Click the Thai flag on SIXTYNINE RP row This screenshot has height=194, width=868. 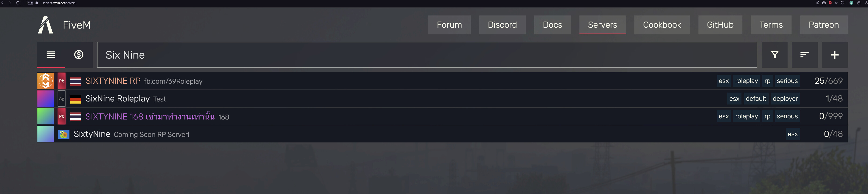coord(76,81)
